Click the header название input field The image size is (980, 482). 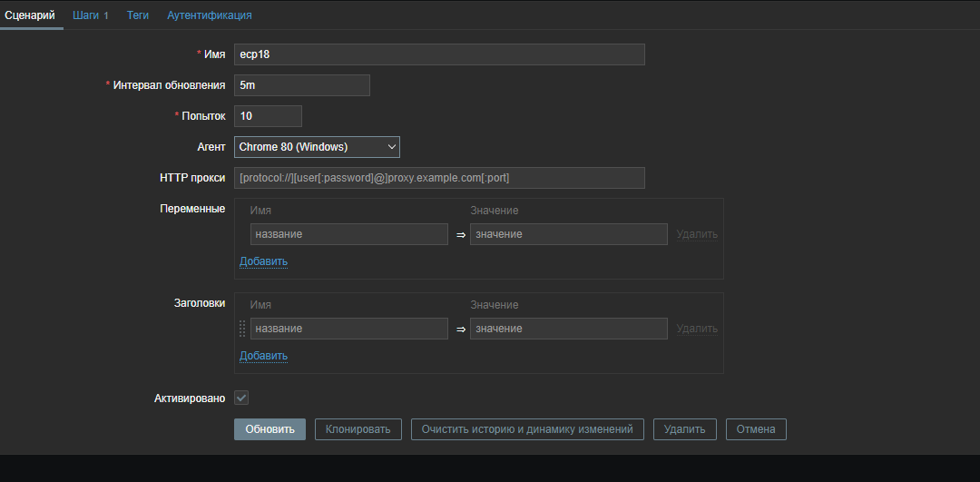(349, 329)
